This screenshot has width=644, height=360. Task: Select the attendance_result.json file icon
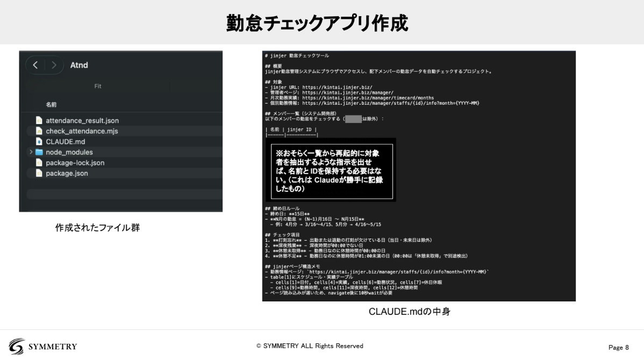[x=39, y=120]
